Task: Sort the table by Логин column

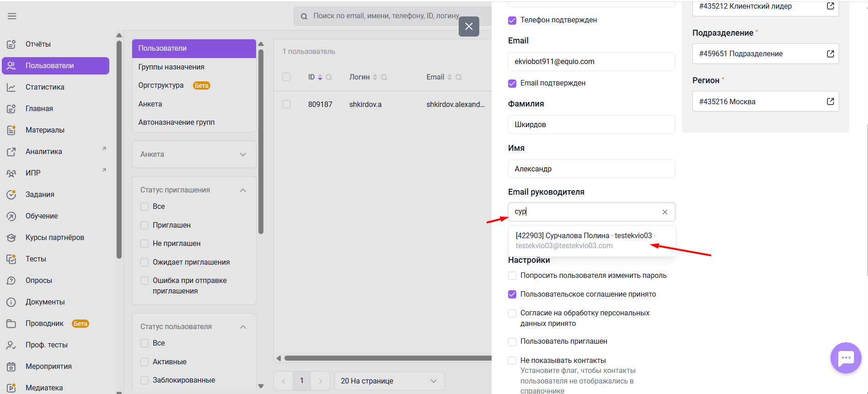Action: pos(375,77)
